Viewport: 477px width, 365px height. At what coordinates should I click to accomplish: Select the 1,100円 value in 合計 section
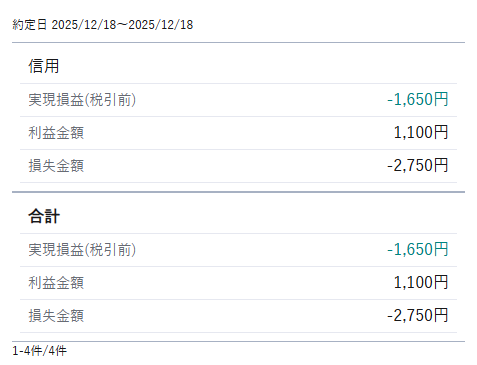coord(421,282)
